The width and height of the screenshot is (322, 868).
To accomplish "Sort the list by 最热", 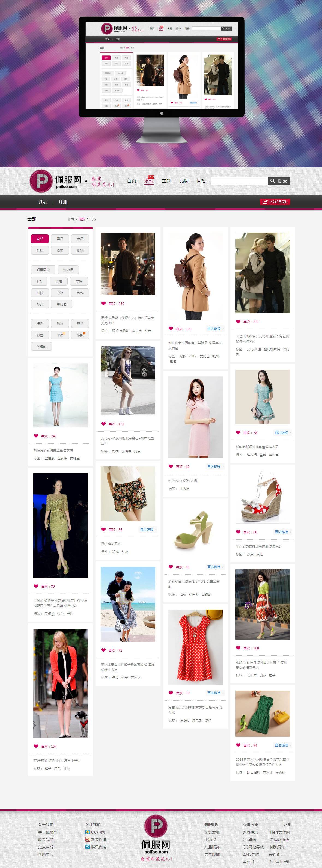I will click(92, 219).
